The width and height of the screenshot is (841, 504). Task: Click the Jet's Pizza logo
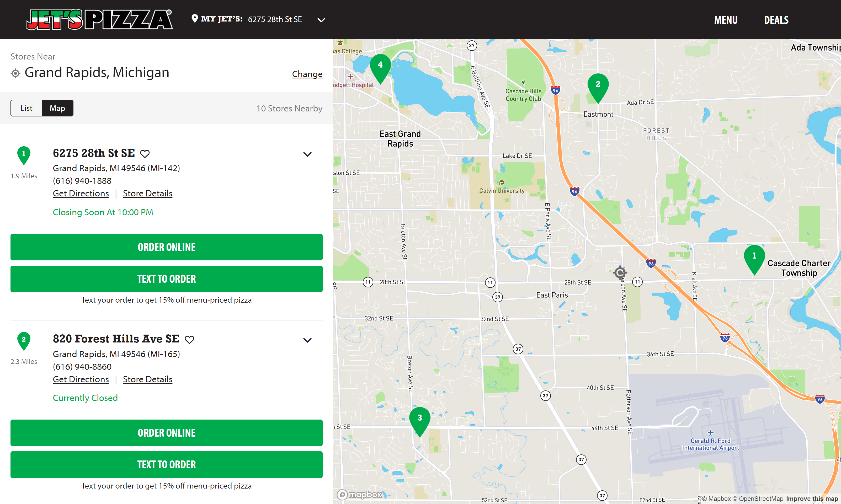[x=99, y=19]
